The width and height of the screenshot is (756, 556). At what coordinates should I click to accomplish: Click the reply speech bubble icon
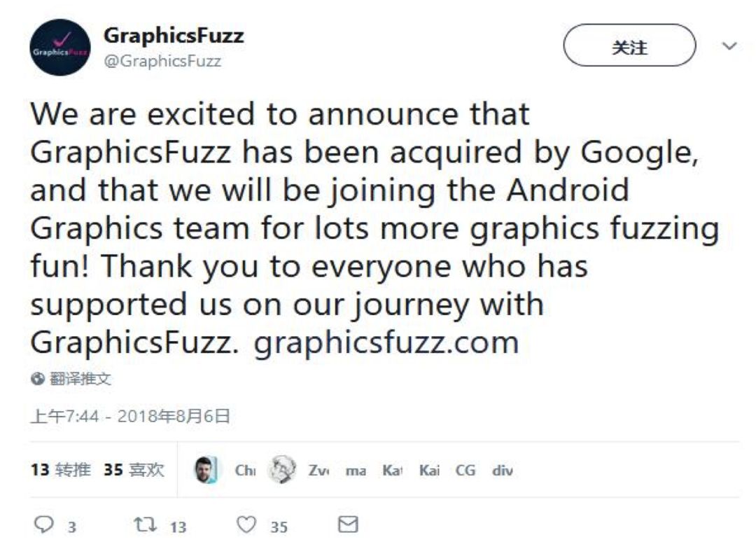[43, 524]
